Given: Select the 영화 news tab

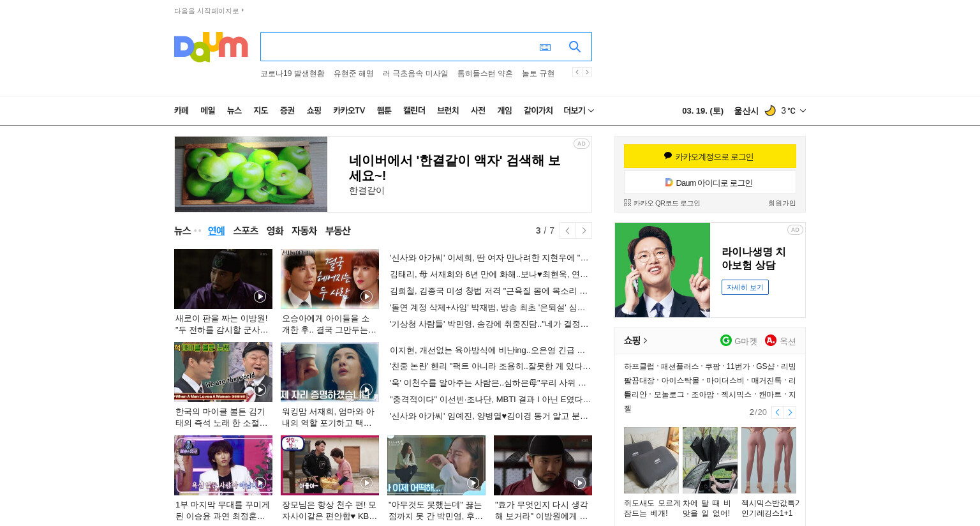Looking at the screenshot, I should (x=275, y=230).
